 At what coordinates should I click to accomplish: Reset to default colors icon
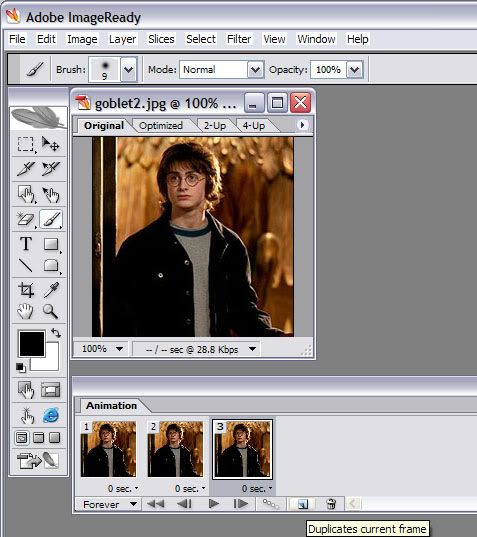(21, 367)
